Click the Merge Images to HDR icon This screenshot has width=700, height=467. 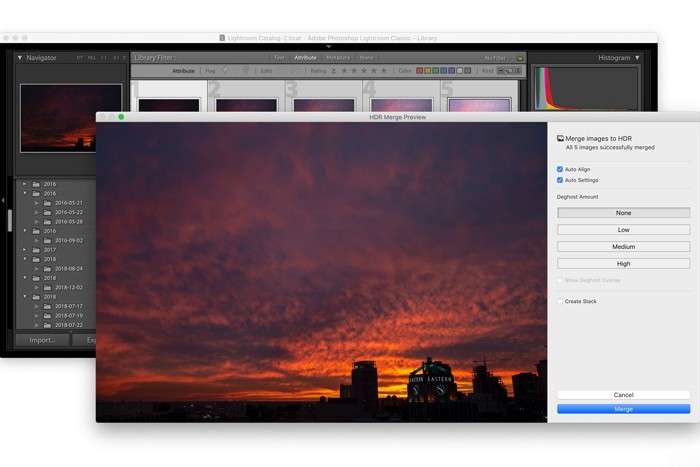[560, 137]
